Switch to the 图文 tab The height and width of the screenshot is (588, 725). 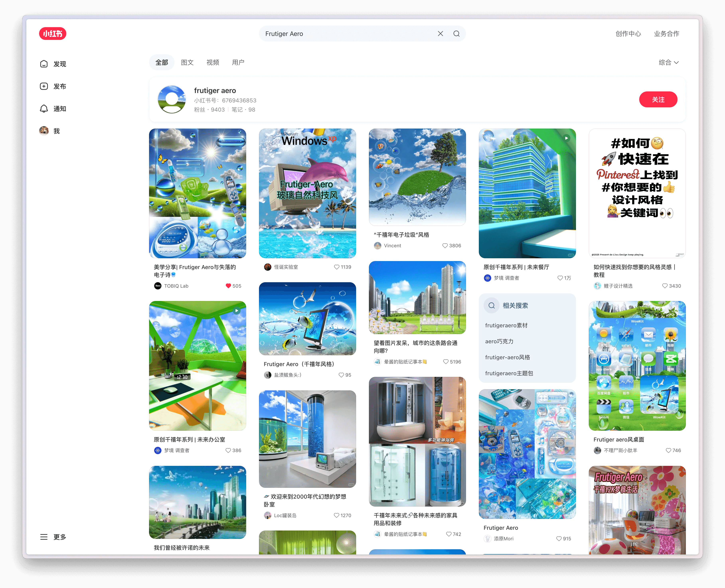187,62
